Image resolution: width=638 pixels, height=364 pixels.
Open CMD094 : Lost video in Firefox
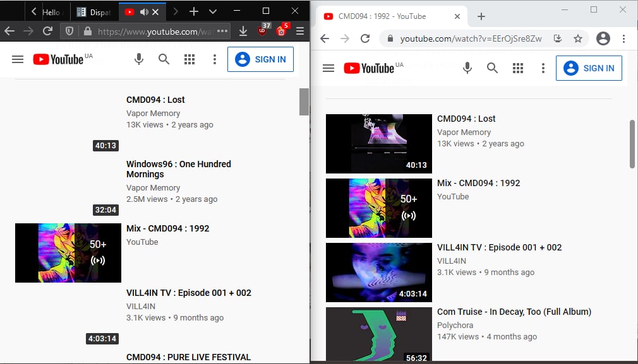tap(155, 100)
